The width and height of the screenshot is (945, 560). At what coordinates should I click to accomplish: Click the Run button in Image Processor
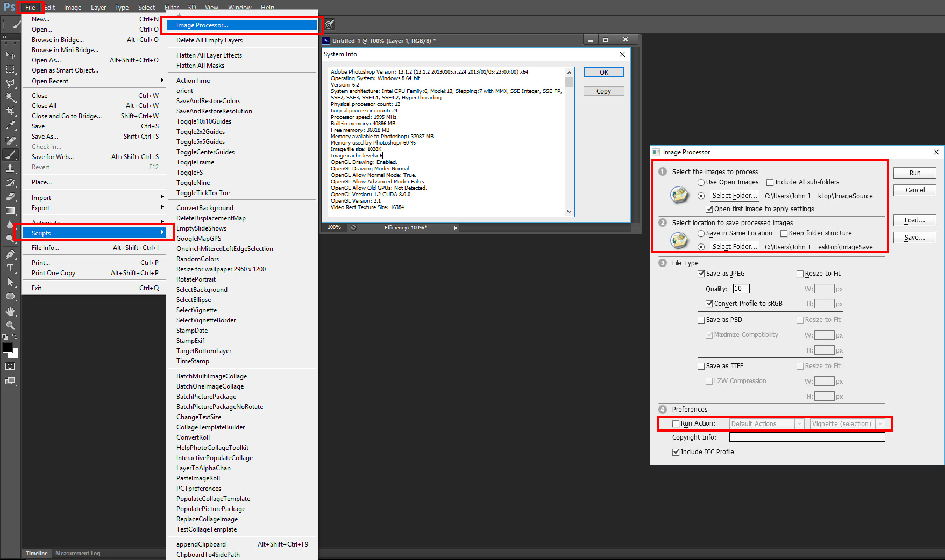[x=914, y=173]
